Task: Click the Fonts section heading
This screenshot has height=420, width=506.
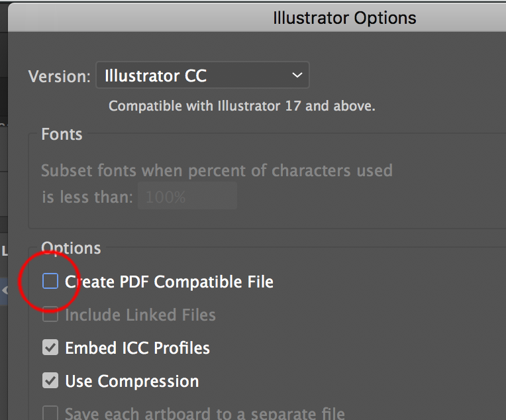Action: (62, 134)
